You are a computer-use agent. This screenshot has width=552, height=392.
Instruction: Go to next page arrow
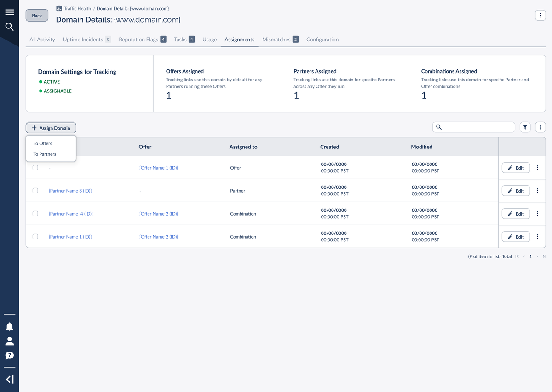coord(537,256)
